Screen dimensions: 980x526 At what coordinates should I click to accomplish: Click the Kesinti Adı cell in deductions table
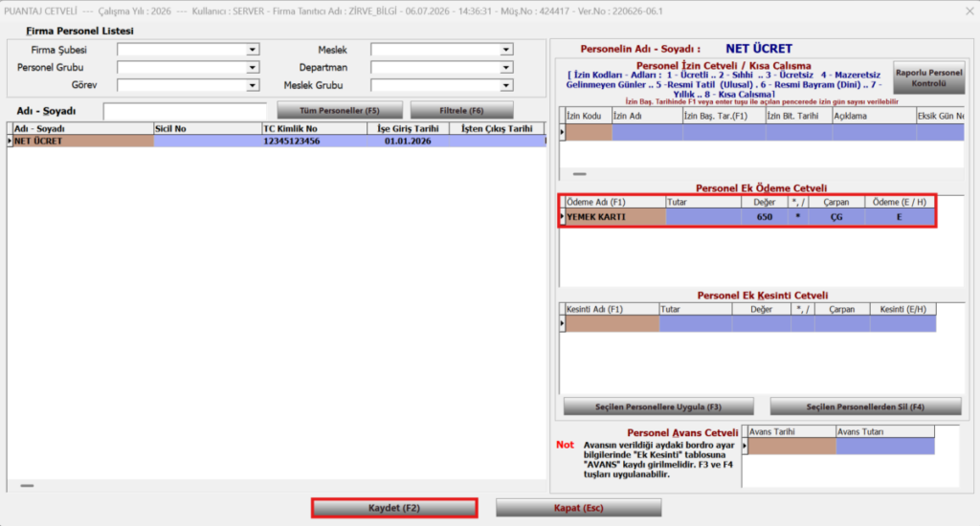pyautogui.click(x=612, y=323)
